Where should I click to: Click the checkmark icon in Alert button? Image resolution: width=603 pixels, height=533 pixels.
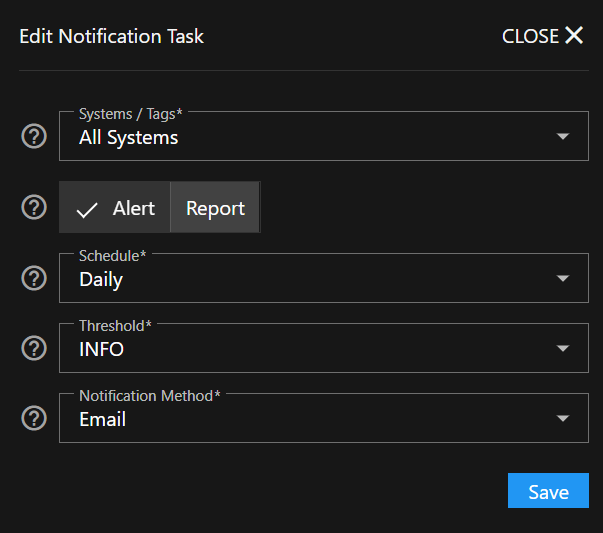88,209
